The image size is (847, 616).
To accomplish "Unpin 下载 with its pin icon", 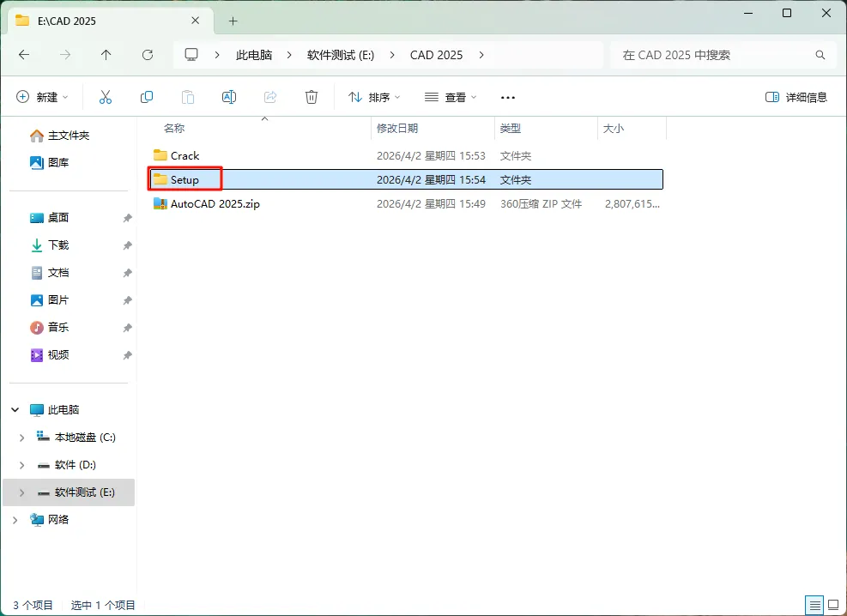I will point(127,245).
